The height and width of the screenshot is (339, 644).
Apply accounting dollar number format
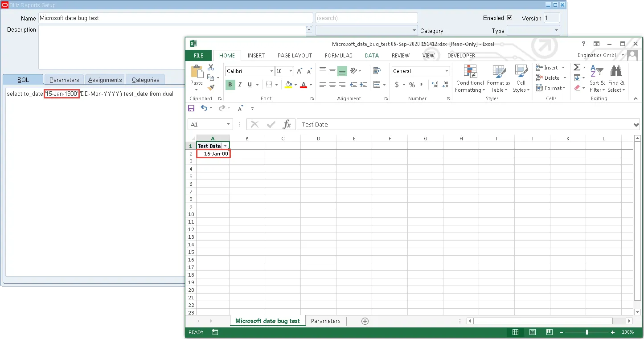(x=397, y=85)
